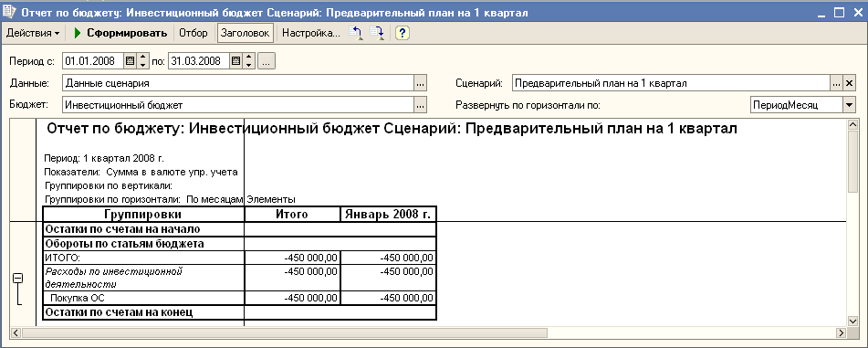
Task: Click the period start date field 01.01.2008
Action: pyautogui.click(x=93, y=61)
